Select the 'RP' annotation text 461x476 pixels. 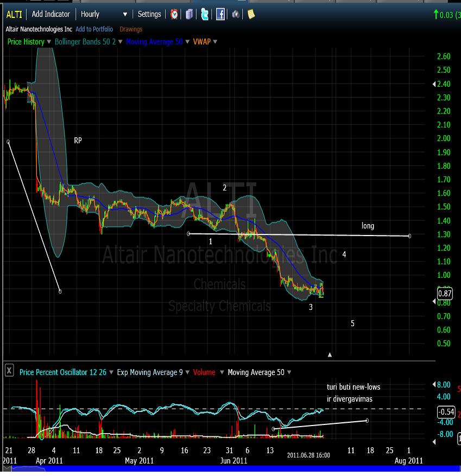(78, 140)
